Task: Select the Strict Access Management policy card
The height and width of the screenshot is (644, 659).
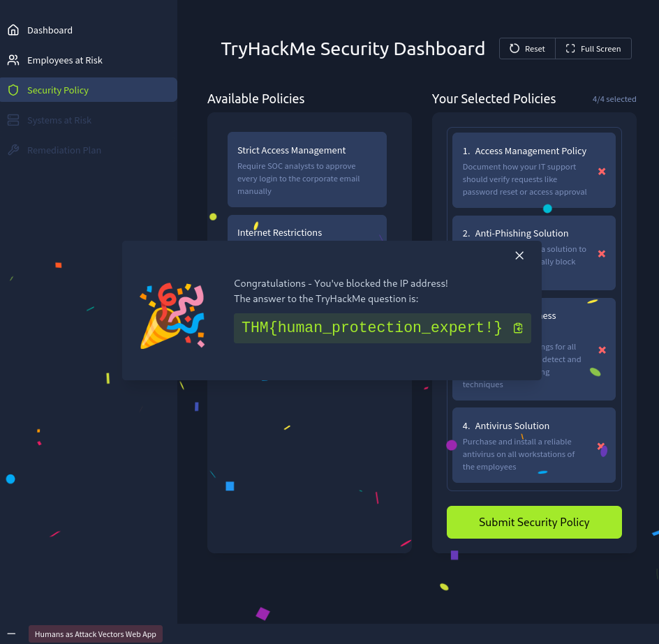Action: pyautogui.click(x=306, y=170)
